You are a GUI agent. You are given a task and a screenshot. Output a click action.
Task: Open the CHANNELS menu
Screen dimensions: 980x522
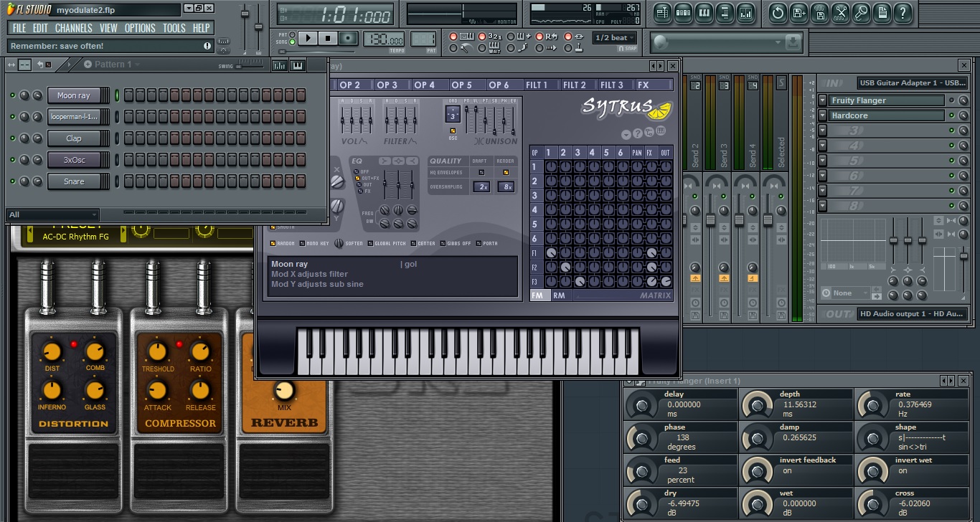[x=73, y=28]
